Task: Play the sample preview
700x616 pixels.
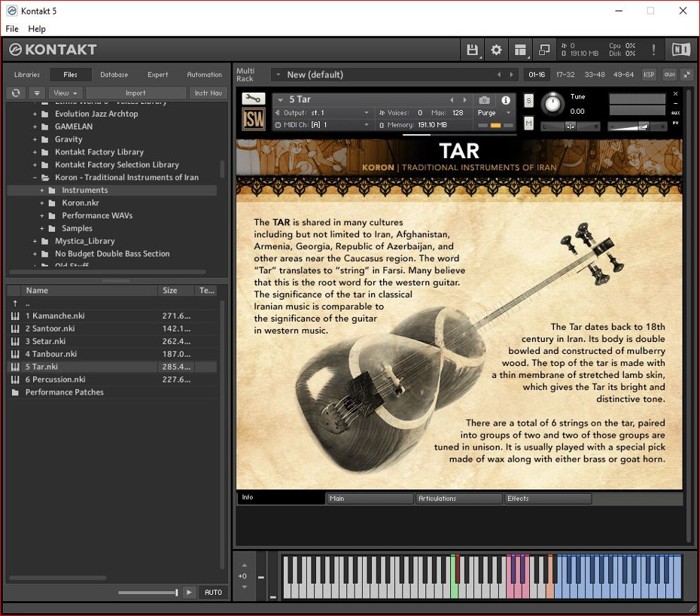Action: (x=189, y=592)
